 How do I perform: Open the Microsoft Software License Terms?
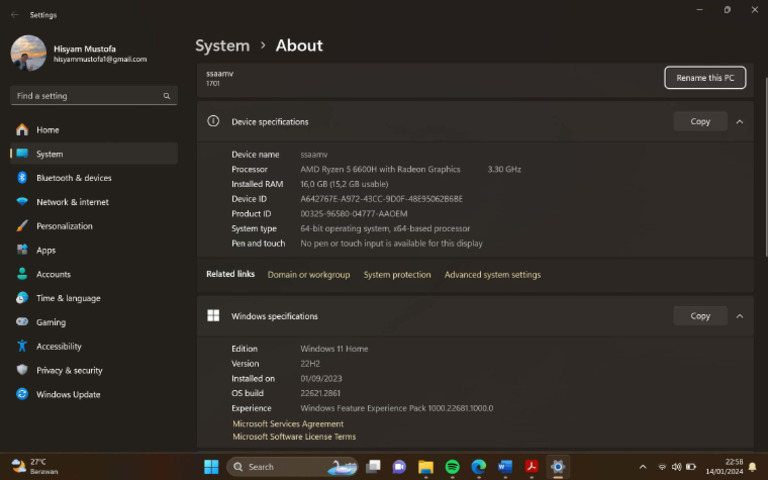click(x=294, y=437)
